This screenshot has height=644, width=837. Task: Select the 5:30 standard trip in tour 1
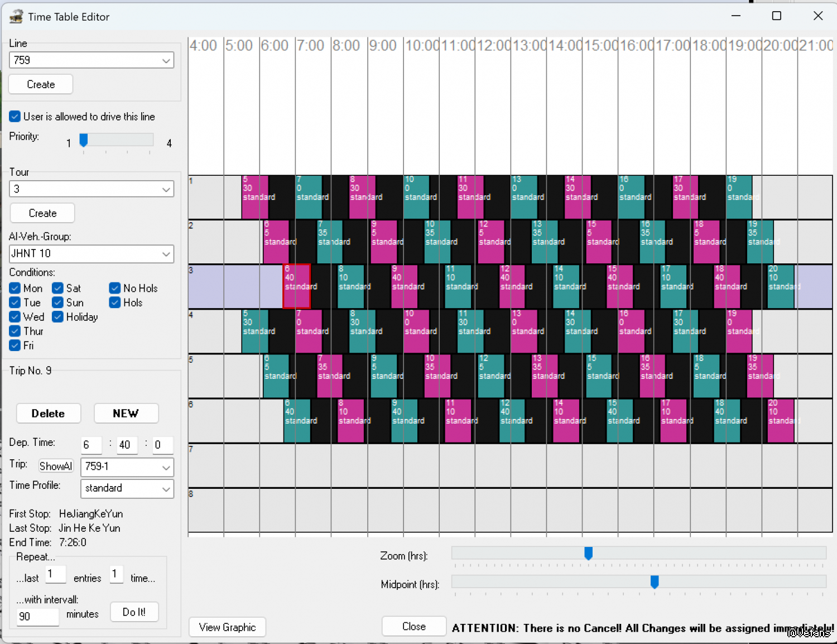(254, 197)
